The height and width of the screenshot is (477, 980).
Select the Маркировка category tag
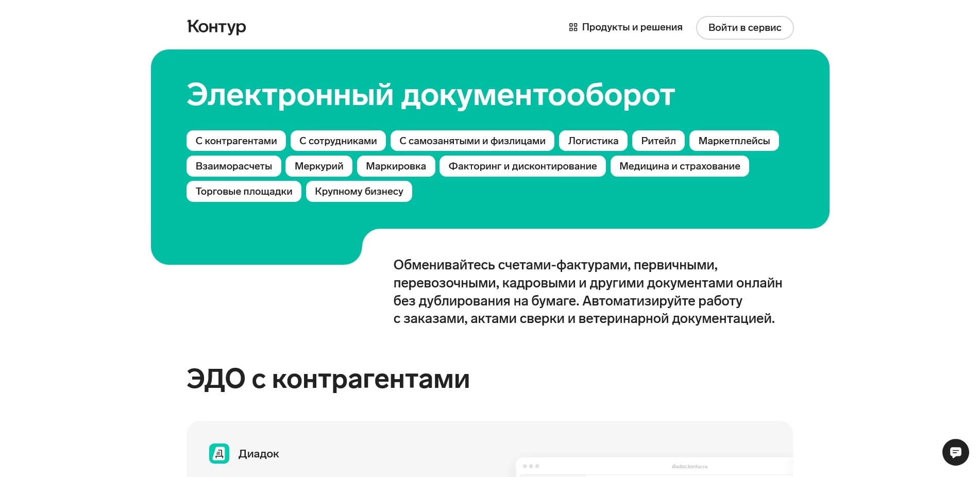point(396,166)
